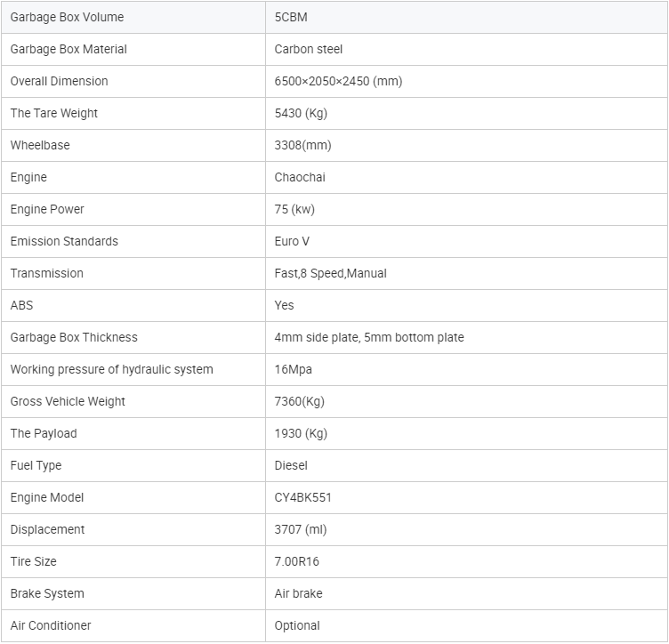The image size is (669, 644).
Task: Click the 7360(Kg) gross weight value
Action: point(299,401)
